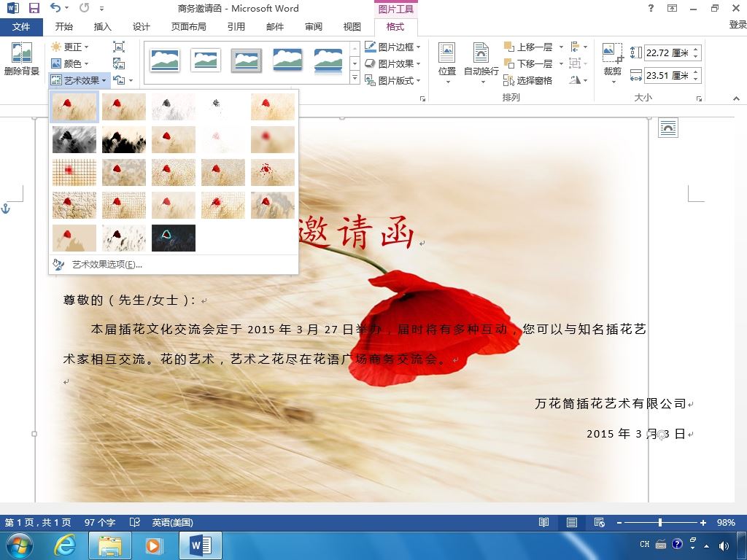Screen dimensions: 747x560
Task: Click the zoom in plus button
Action: click(x=703, y=522)
